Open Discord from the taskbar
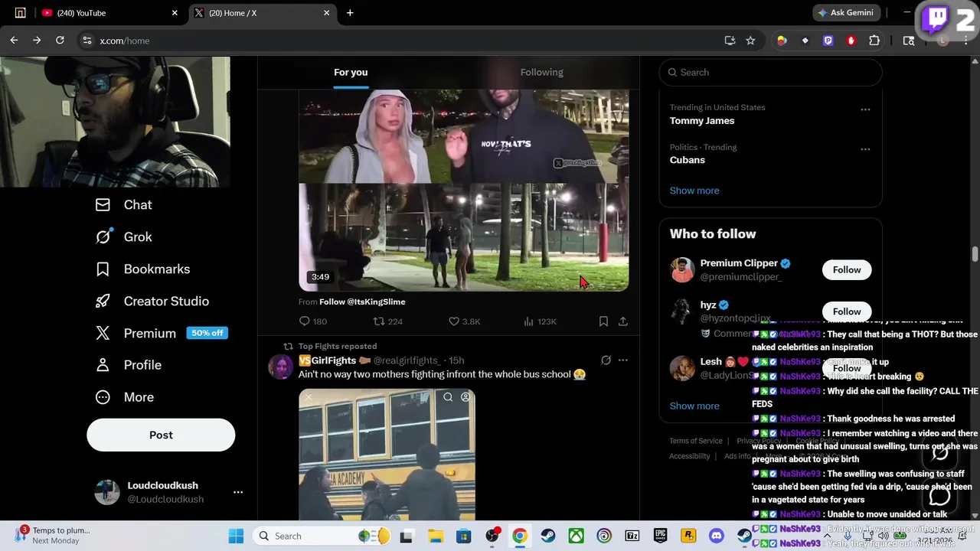This screenshot has width=980, height=551. (717, 536)
